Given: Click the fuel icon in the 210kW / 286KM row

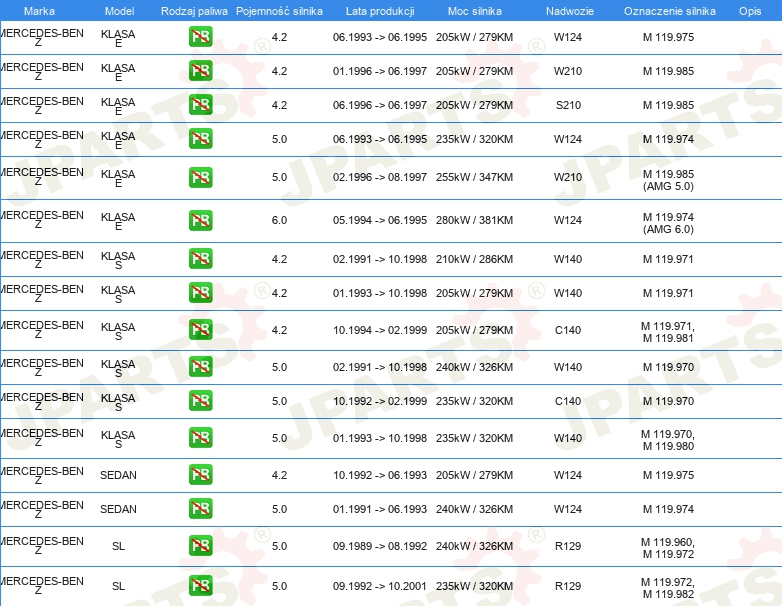Looking at the screenshot, I should pyautogui.click(x=200, y=258).
